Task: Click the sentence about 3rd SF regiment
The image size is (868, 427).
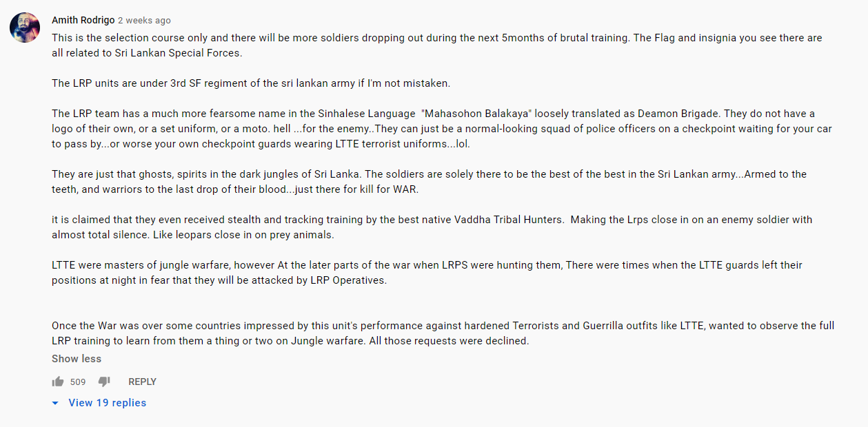Action: coord(251,83)
